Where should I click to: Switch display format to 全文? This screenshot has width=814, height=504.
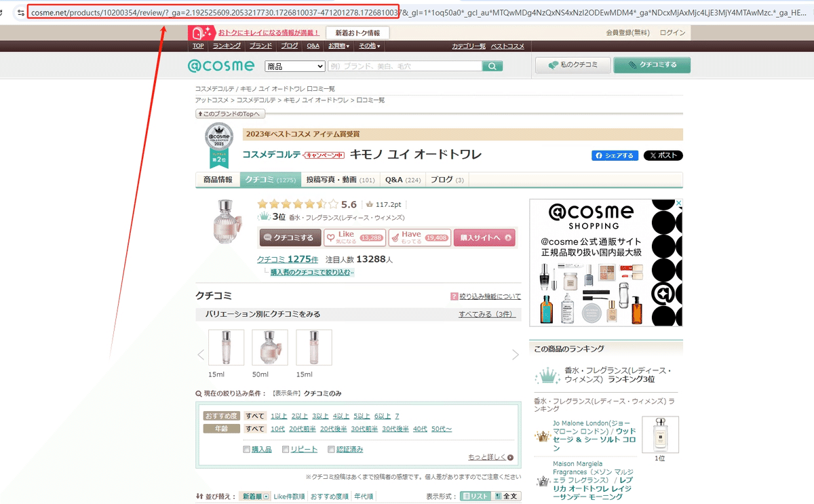[506, 497]
